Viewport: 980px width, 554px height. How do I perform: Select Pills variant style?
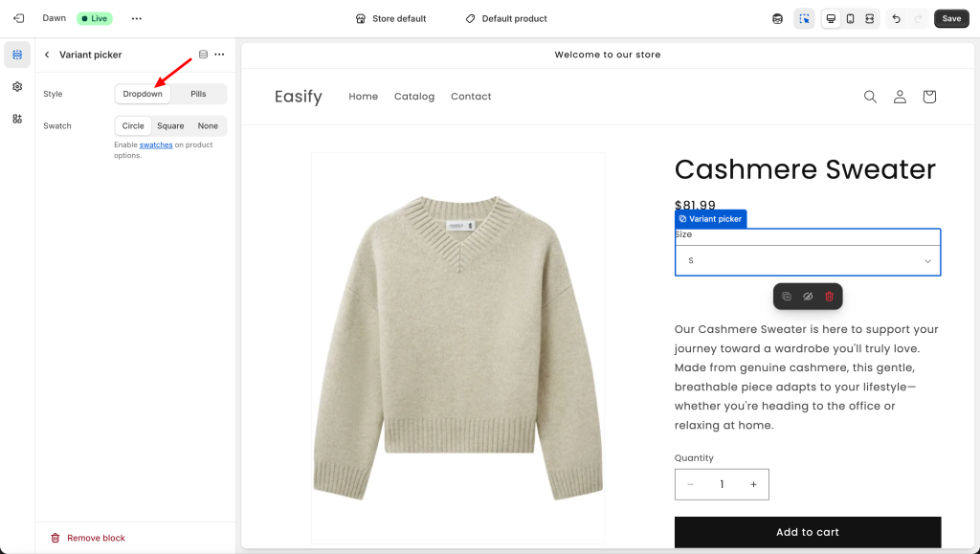(x=198, y=94)
